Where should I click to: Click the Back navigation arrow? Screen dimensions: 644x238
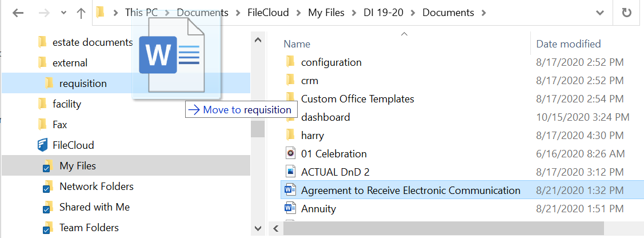click(x=18, y=13)
